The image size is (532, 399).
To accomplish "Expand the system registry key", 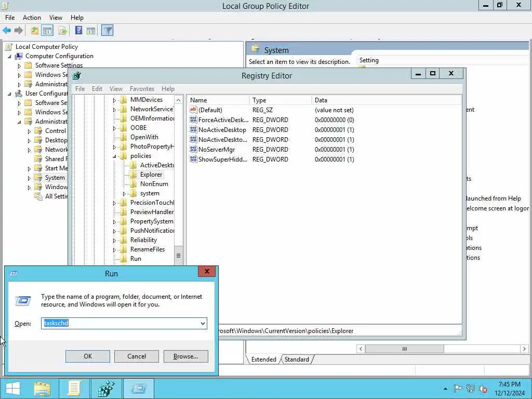I will coord(124,193).
